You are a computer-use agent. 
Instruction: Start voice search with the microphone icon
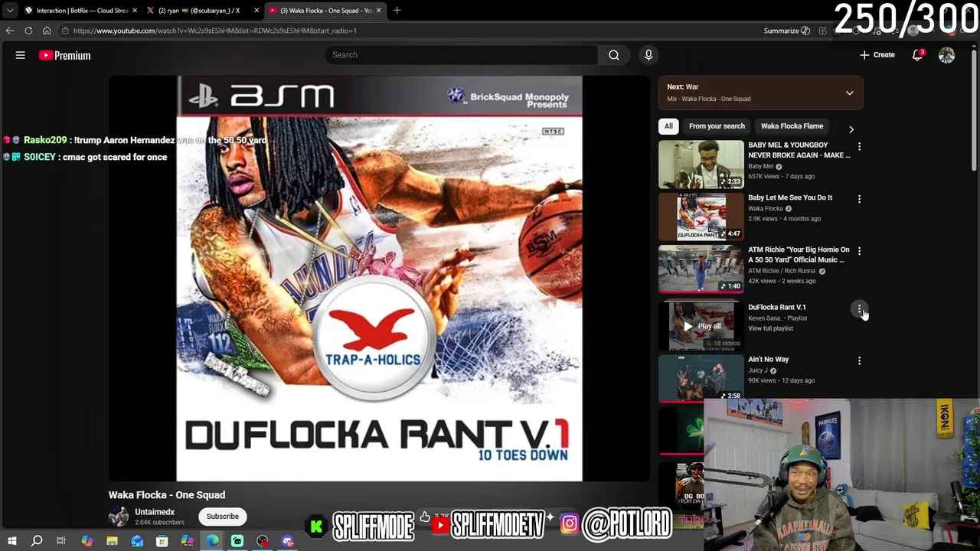[648, 55]
